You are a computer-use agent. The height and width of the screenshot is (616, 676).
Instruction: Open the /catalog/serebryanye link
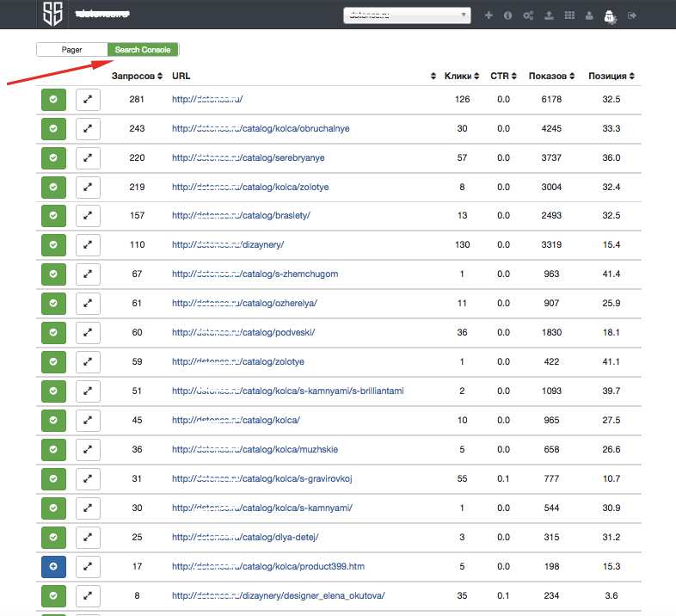click(249, 158)
